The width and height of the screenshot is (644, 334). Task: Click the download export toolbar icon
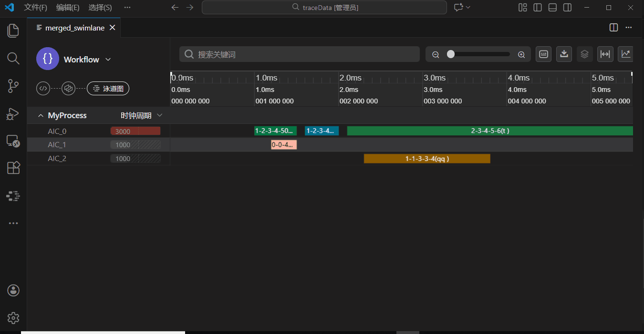pyautogui.click(x=564, y=54)
